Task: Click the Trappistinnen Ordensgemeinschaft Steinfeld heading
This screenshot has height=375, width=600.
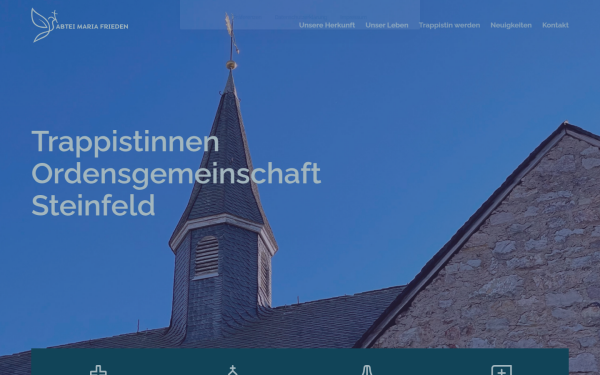Action: [176, 173]
